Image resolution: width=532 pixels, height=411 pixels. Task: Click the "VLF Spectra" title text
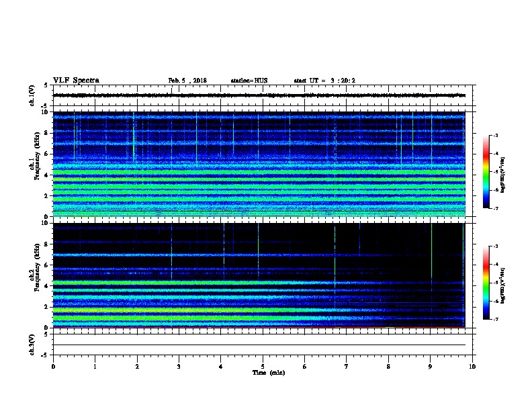(76, 81)
